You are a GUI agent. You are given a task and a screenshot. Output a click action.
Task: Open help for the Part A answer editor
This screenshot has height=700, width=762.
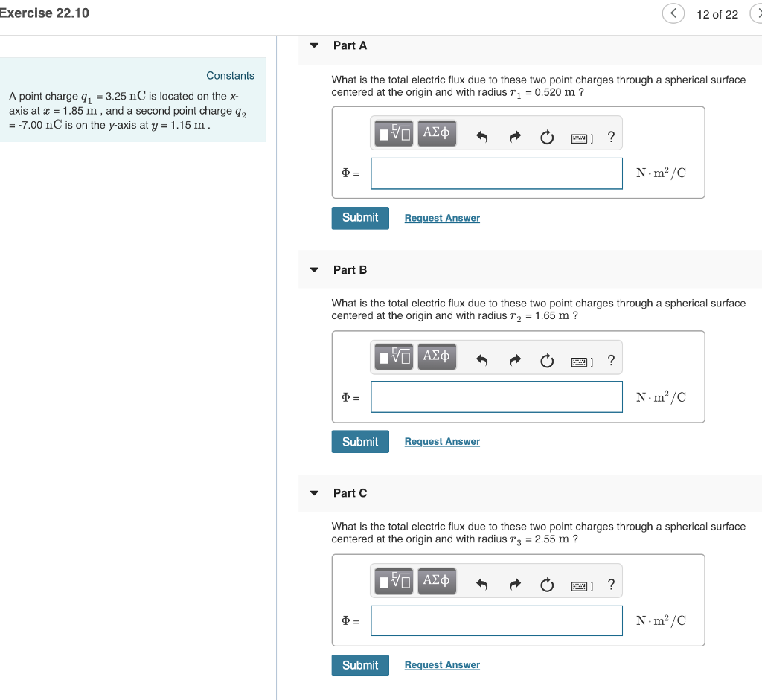point(612,137)
